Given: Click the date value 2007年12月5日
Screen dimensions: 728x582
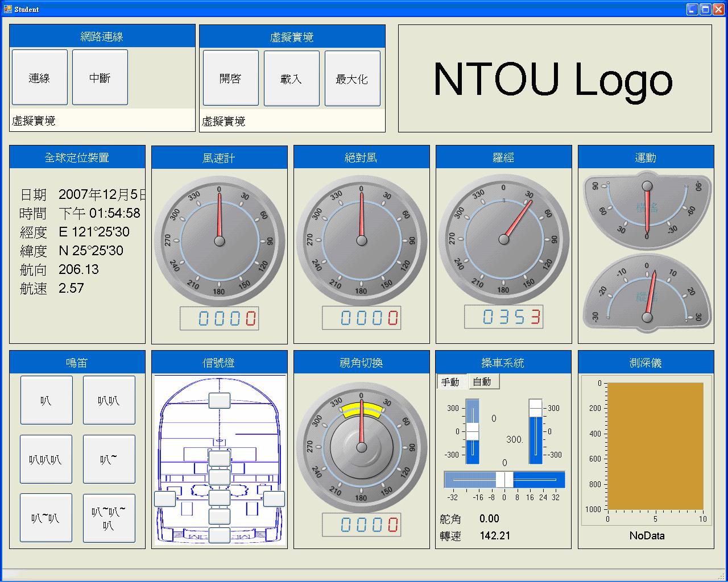Looking at the screenshot, I should [x=102, y=194].
